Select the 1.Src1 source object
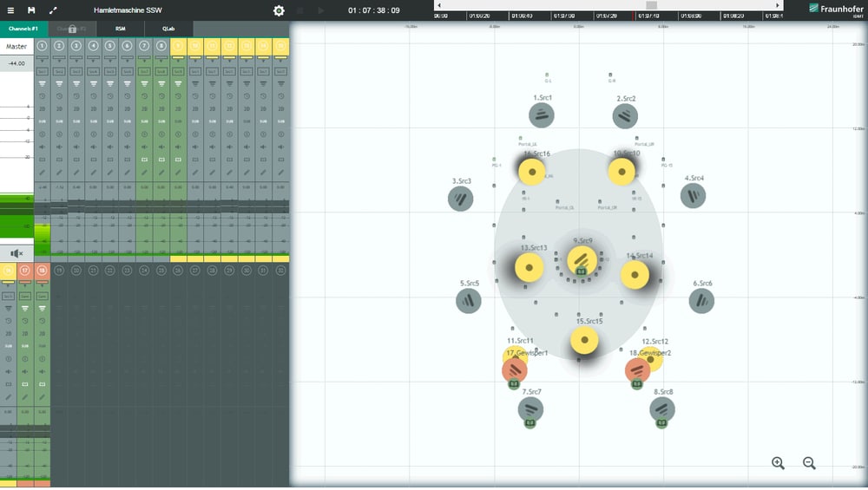The width and height of the screenshot is (868, 490). coord(542,114)
